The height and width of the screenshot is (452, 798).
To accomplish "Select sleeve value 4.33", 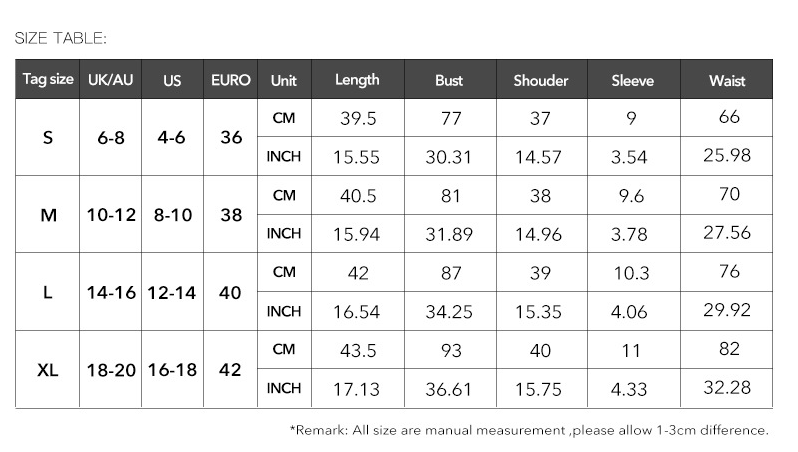I will pos(632,388).
